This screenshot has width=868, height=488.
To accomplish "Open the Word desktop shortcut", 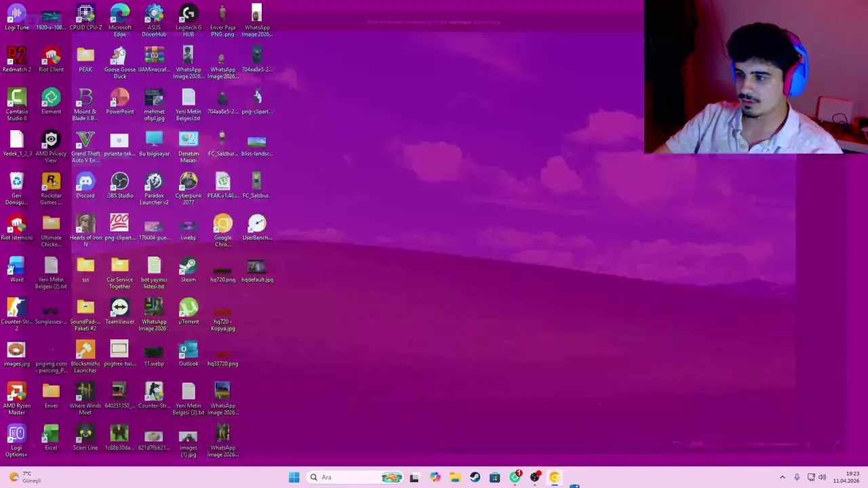I will 17,270.
